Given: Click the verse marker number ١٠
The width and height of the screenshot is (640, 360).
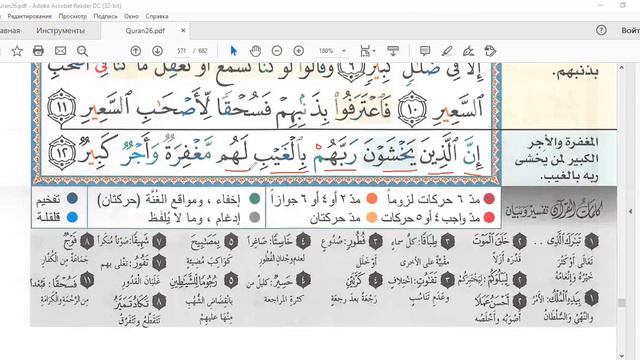Looking at the screenshot, I should click(x=412, y=109).
